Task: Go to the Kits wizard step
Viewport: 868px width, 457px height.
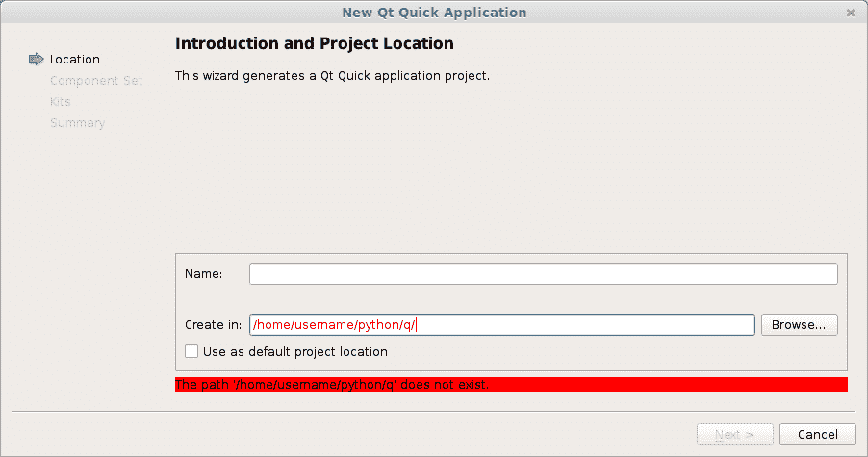Action: [x=60, y=102]
